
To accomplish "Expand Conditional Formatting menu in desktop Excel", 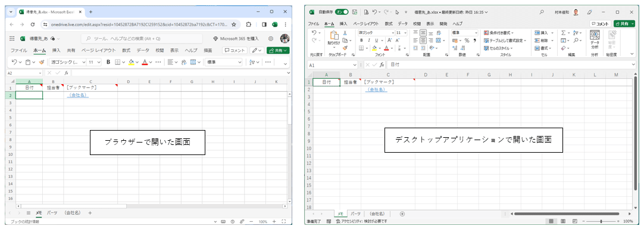I will (499, 32).
